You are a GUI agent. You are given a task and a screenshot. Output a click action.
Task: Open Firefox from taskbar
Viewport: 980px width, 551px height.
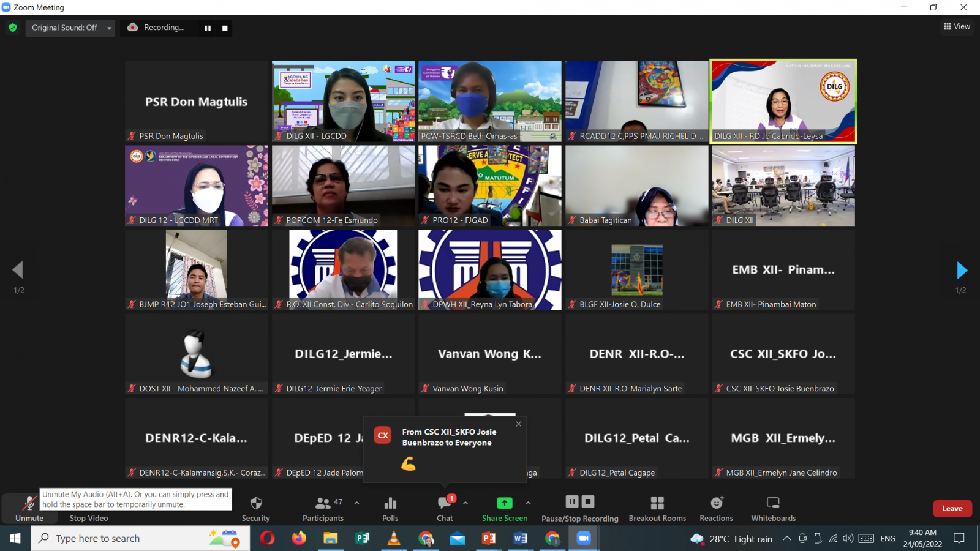299,538
